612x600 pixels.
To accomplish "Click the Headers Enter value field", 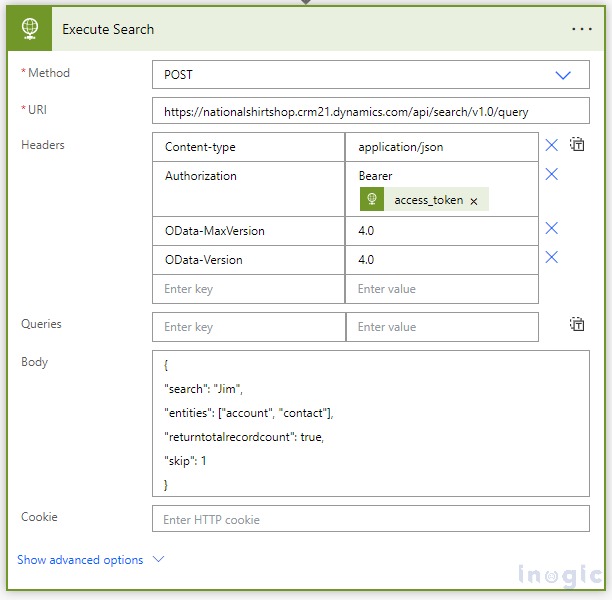I will tap(441, 289).
